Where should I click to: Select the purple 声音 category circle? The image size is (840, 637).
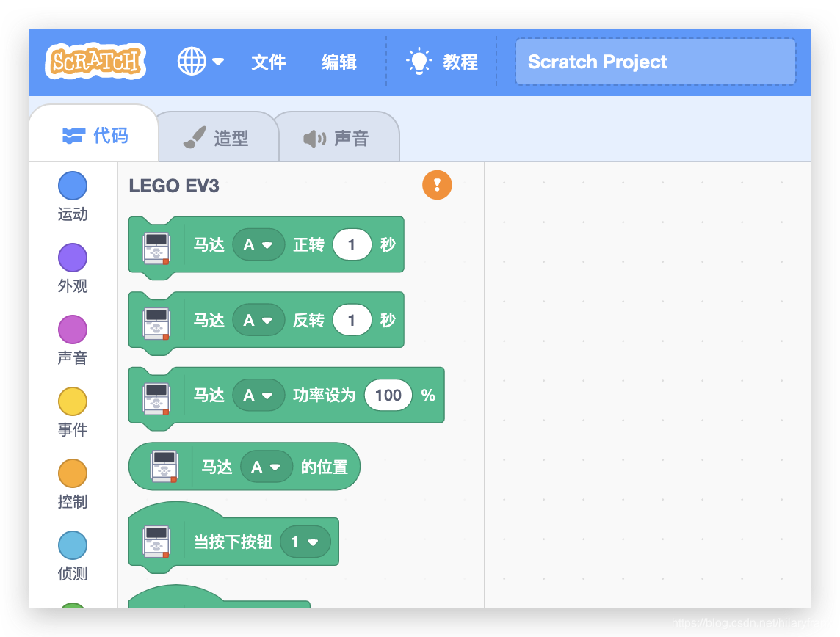pos(72,330)
